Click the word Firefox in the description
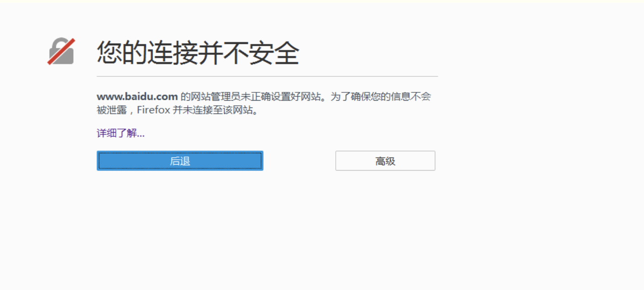 (154, 110)
